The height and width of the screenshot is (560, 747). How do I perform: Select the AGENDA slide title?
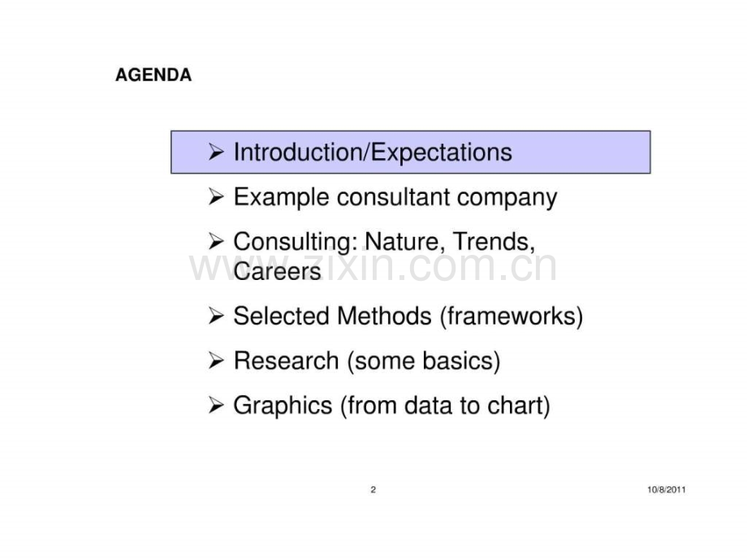click(x=153, y=75)
